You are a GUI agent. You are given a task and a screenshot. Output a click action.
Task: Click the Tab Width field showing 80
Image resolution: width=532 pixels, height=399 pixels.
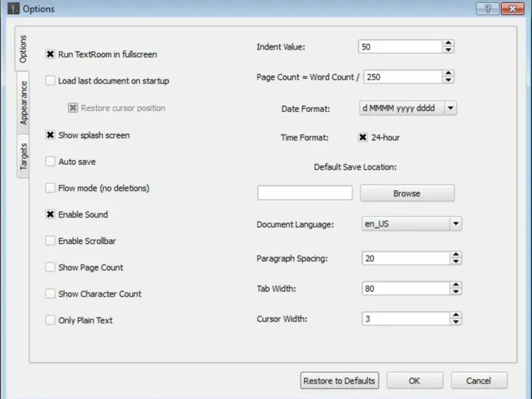point(406,289)
